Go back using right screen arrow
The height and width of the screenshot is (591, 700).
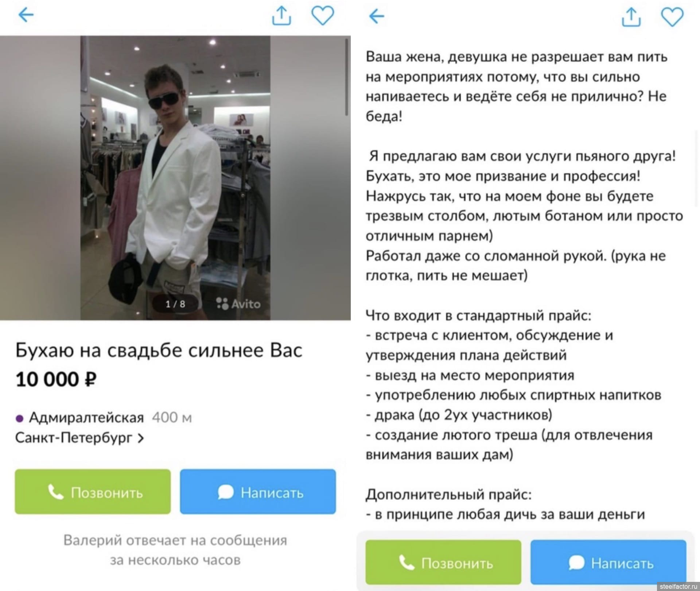377,16
